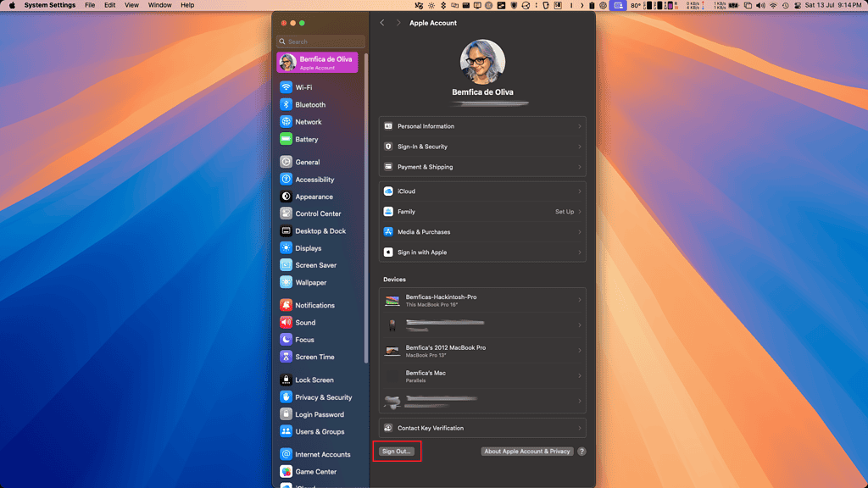Open Battery settings pane
868x488 pixels.
[x=306, y=140]
